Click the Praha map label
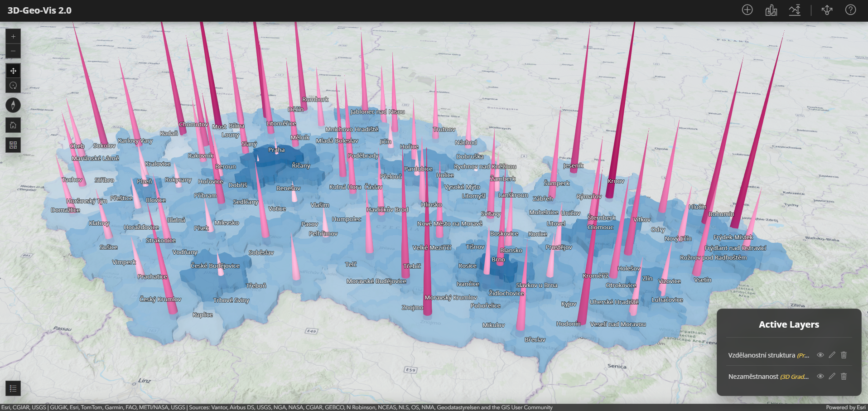The height and width of the screenshot is (411, 868). click(276, 150)
